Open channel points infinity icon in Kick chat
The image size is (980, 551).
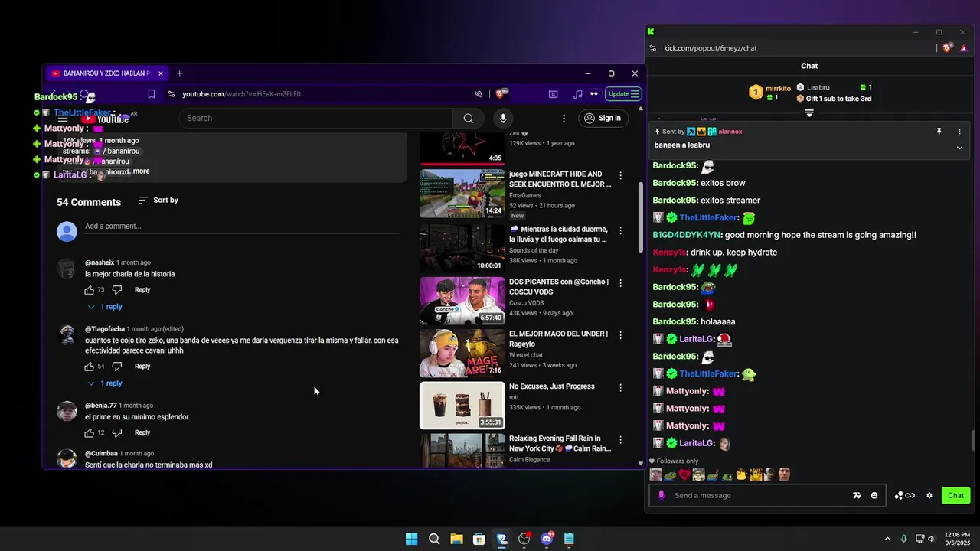[x=905, y=495]
